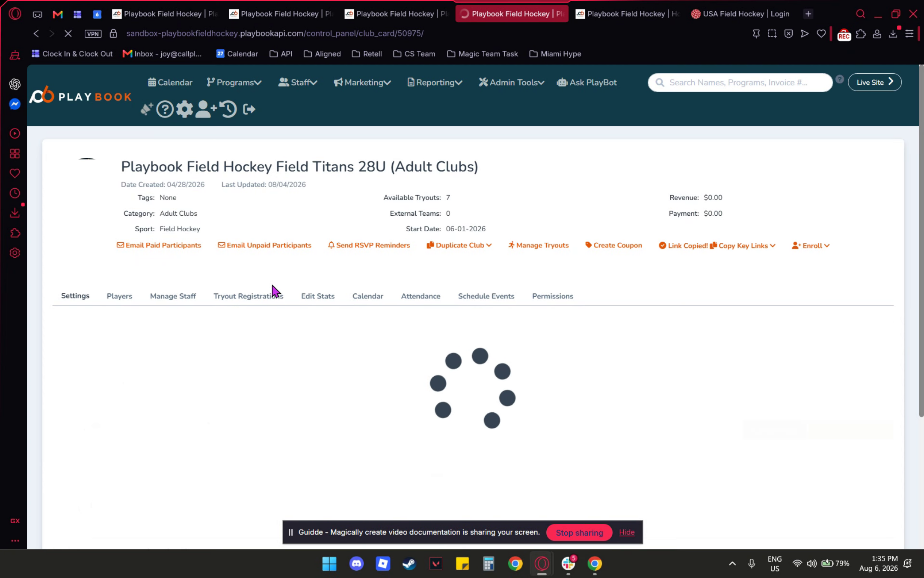924x578 pixels.
Task: Open Ask PlayBot
Action: [x=587, y=82]
